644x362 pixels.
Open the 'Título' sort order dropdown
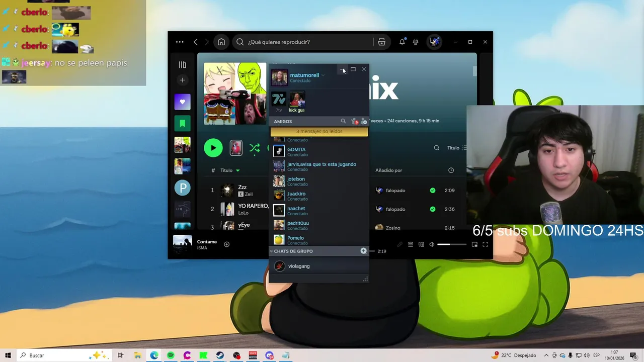[457, 148]
